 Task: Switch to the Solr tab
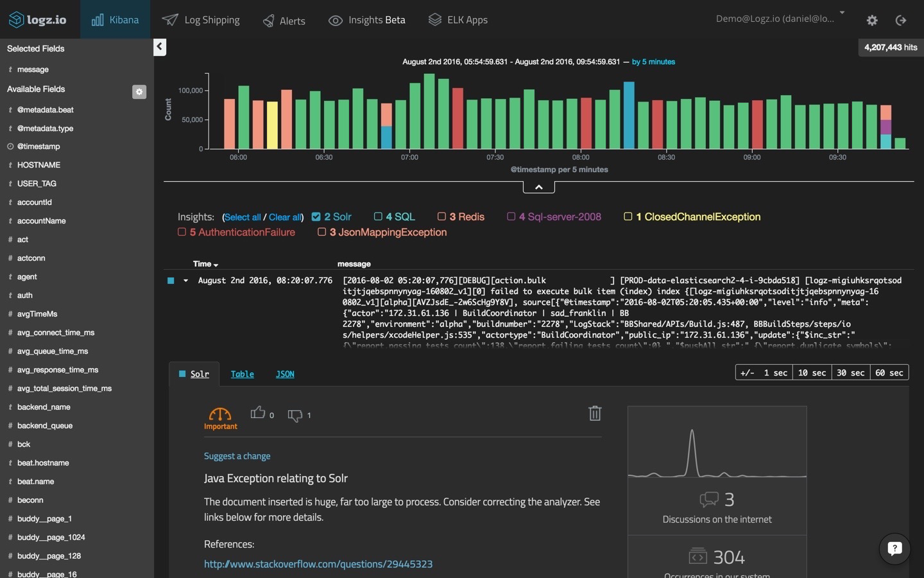pos(194,374)
